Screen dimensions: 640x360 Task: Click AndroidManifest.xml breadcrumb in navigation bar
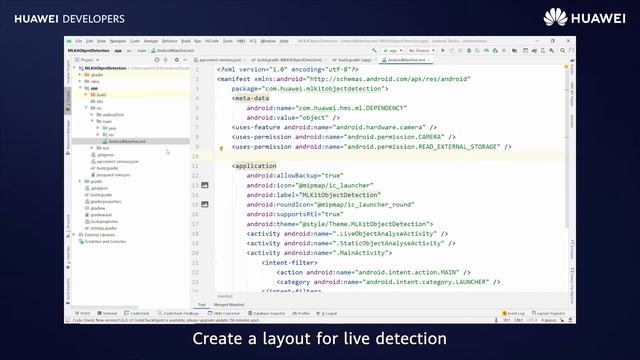(x=172, y=51)
